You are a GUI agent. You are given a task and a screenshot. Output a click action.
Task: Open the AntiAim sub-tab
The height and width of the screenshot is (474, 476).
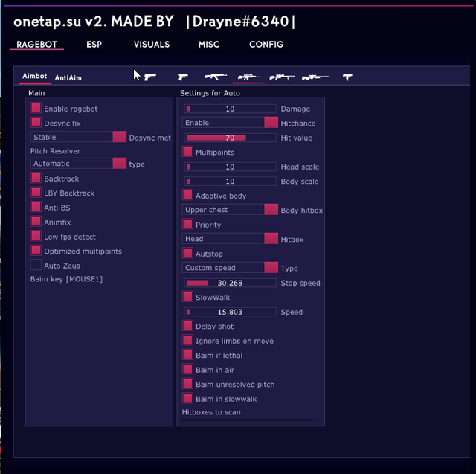click(68, 77)
